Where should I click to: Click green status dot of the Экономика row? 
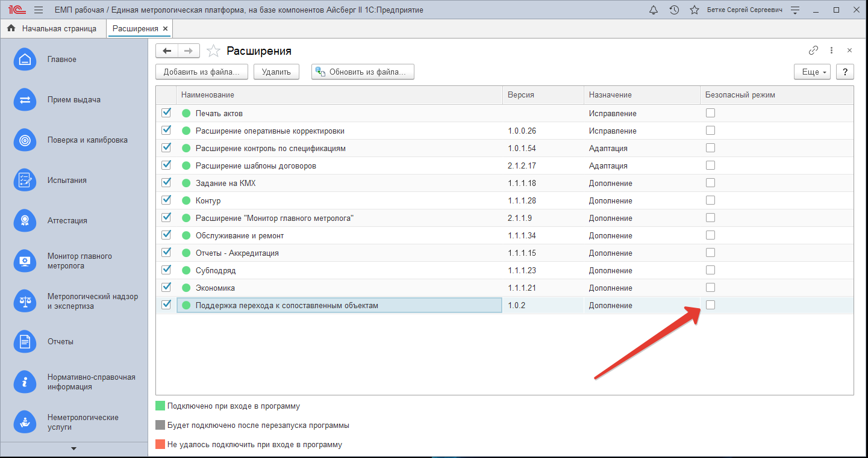click(186, 288)
